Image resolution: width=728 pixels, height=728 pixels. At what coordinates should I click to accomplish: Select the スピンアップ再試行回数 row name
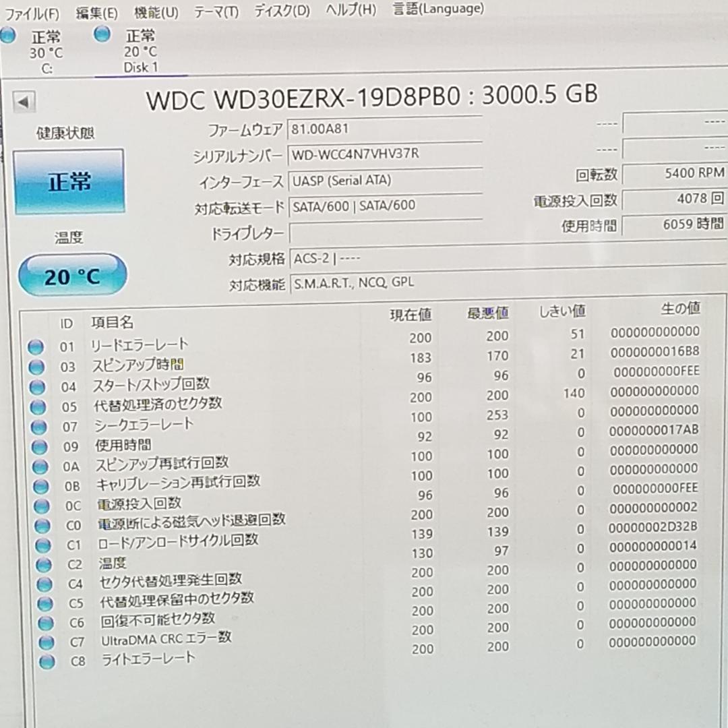point(162,463)
